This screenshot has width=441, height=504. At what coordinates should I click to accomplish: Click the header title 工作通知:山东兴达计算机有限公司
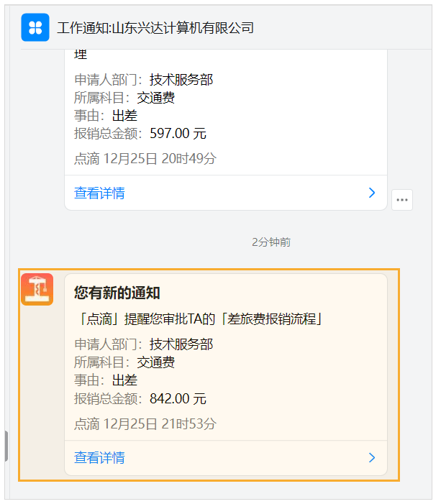pos(155,28)
